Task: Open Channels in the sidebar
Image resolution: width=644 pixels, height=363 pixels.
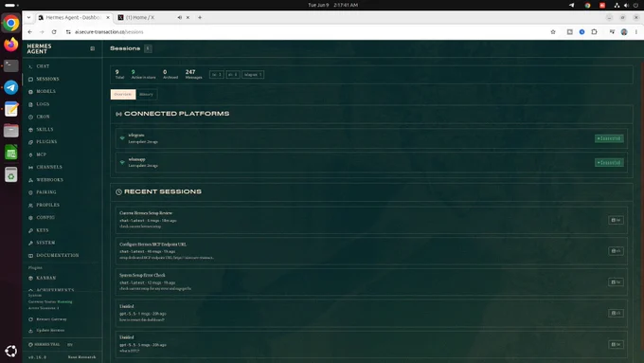Action: click(49, 167)
